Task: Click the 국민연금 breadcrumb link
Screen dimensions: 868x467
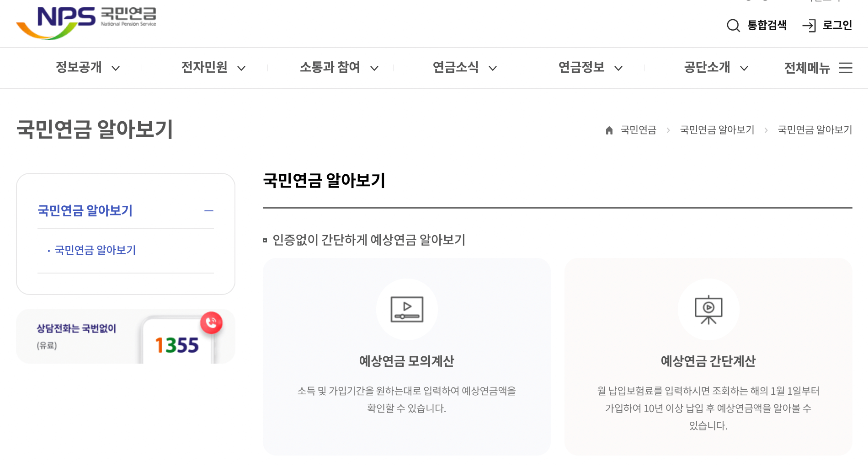Action: (x=638, y=129)
